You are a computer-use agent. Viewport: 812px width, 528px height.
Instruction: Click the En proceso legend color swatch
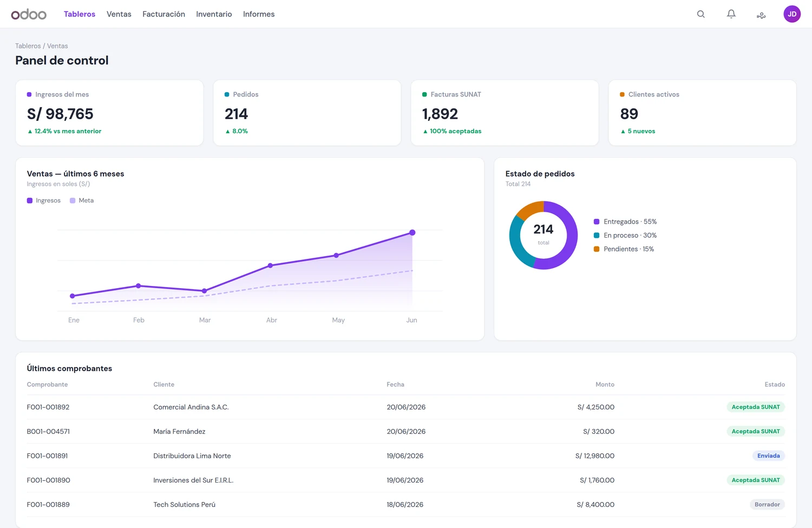(x=597, y=235)
